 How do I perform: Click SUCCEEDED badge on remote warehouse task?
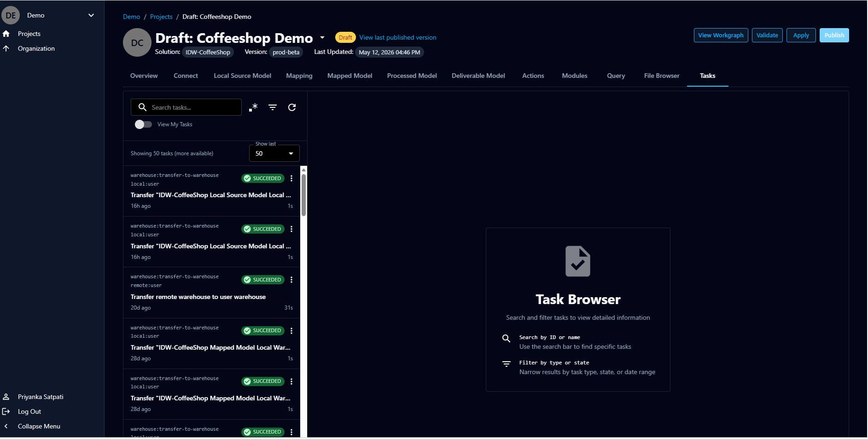point(263,280)
